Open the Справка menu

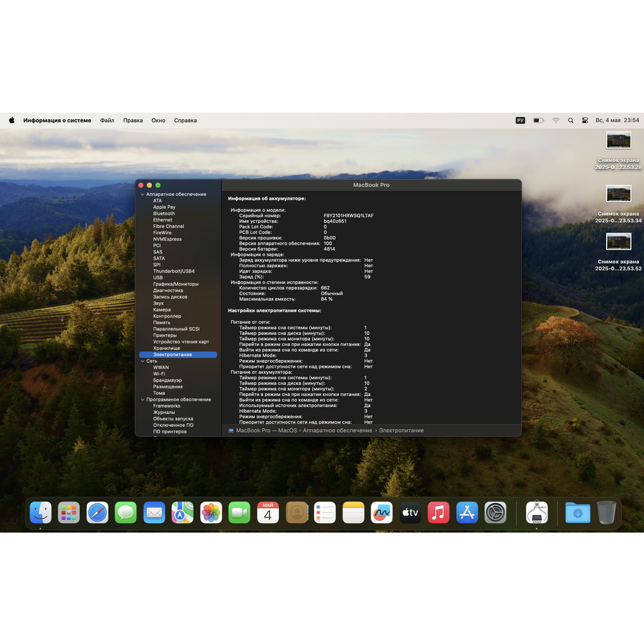click(185, 120)
